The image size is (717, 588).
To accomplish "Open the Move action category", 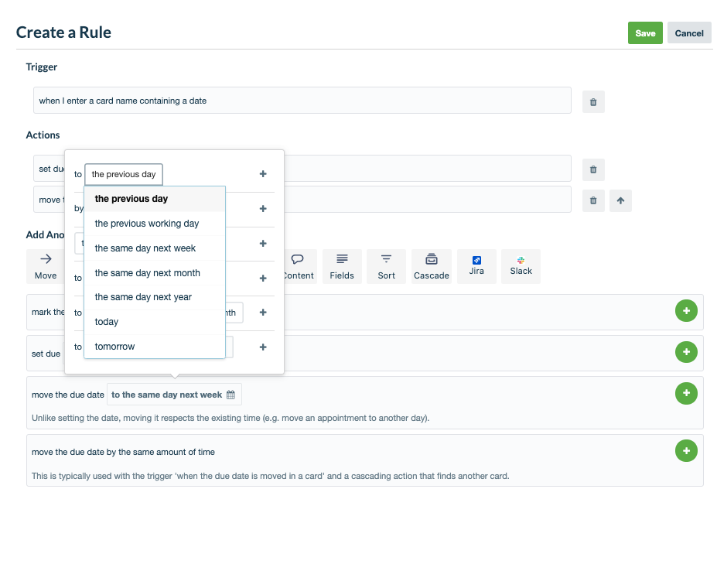I will 46,267.
